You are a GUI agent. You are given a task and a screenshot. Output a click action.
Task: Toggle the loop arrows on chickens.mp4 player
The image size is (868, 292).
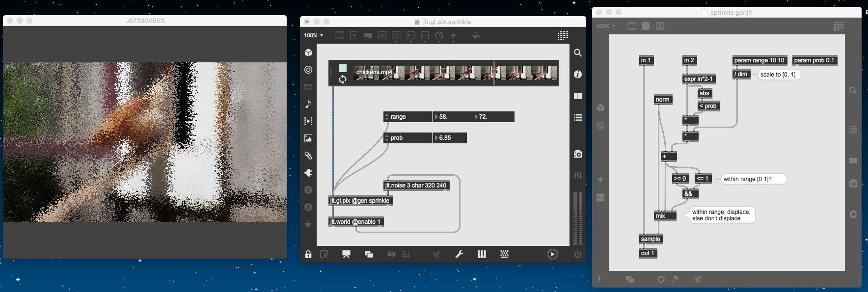343,79
